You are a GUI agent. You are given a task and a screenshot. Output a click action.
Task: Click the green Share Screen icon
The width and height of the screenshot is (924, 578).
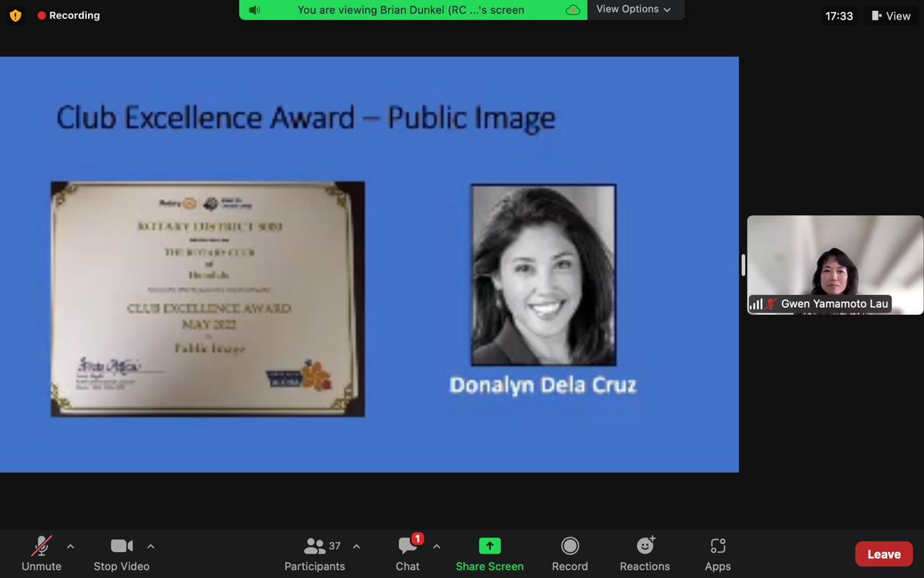click(489, 546)
